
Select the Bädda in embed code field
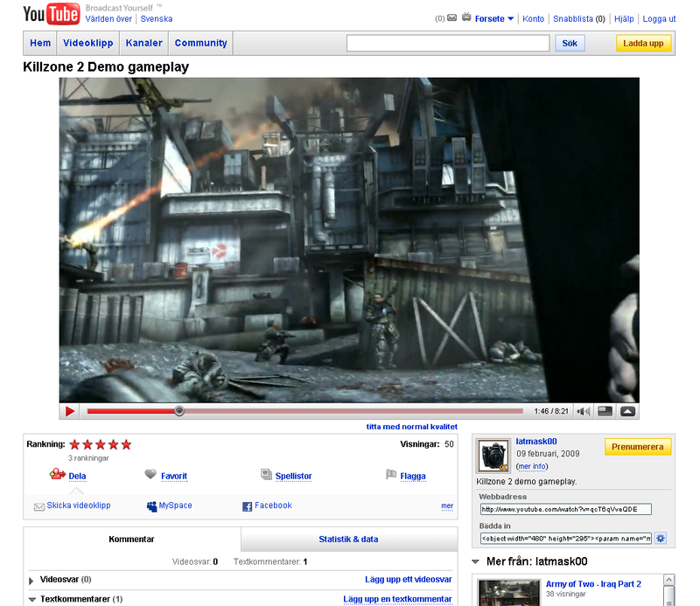pos(565,538)
